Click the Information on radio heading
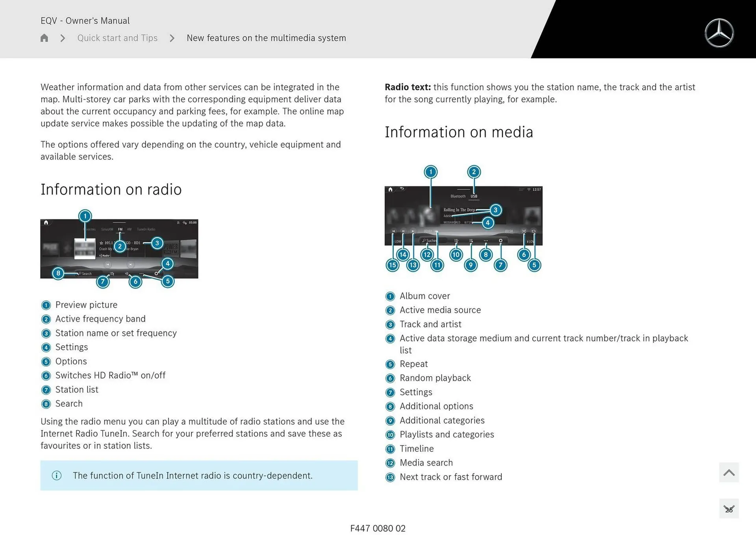 tap(111, 189)
